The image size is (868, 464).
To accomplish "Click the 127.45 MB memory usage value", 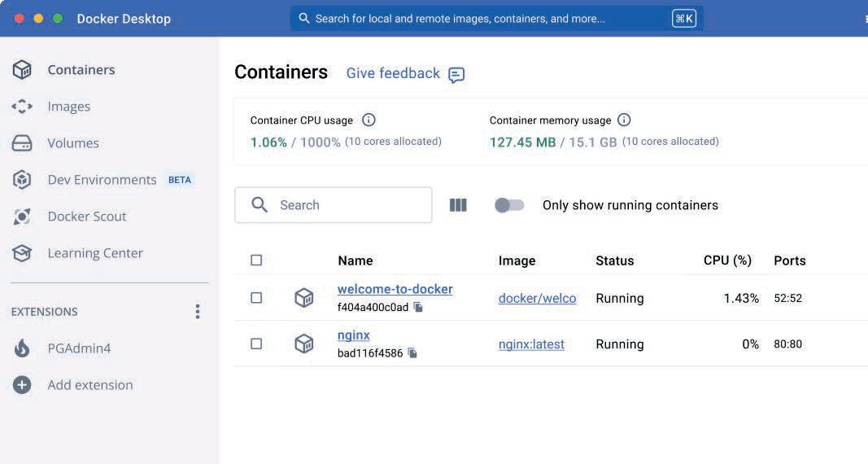I will 522,142.
